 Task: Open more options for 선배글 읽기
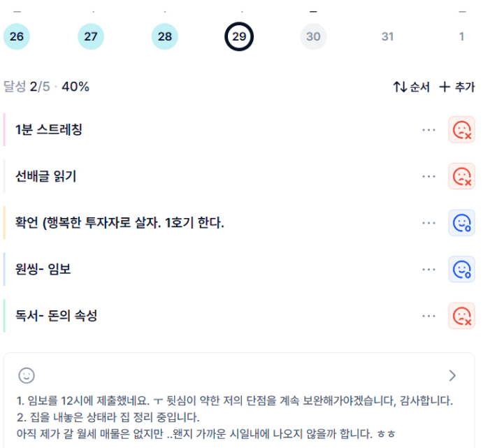(428, 176)
